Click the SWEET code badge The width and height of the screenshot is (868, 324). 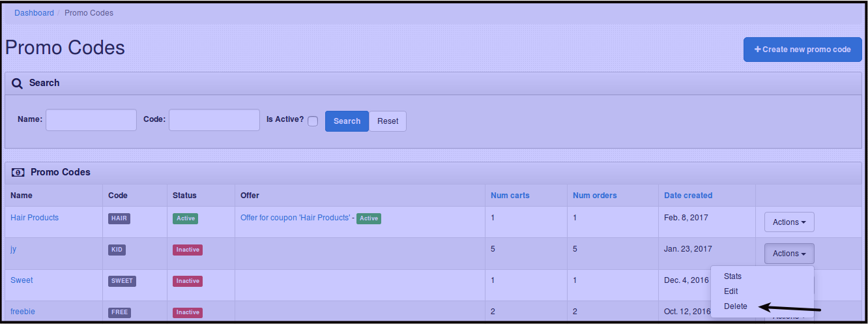[122, 281]
